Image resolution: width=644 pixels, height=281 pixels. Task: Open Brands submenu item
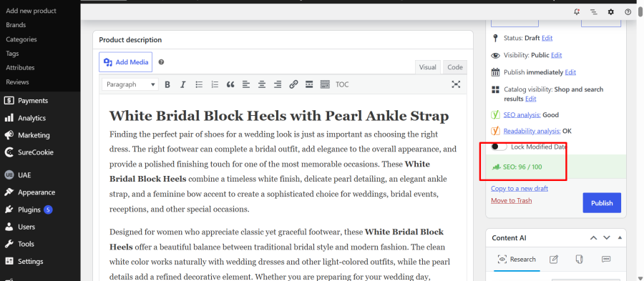coord(16,25)
